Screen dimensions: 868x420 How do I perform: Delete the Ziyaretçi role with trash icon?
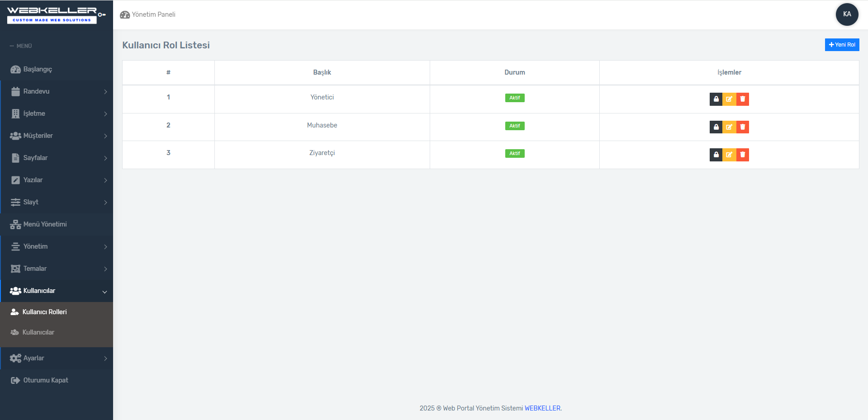pyautogui.click(x=742, y=155)
